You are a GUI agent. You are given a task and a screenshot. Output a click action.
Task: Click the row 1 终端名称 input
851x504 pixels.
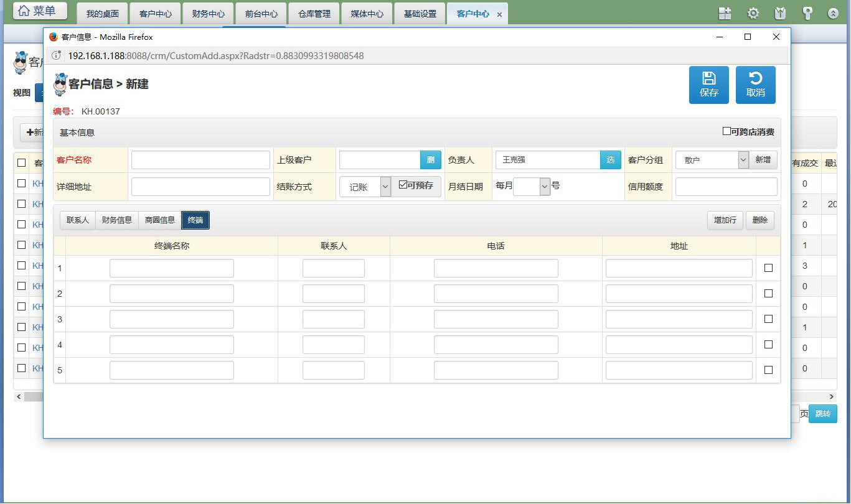pyautogui.click(x=172, y=268)
